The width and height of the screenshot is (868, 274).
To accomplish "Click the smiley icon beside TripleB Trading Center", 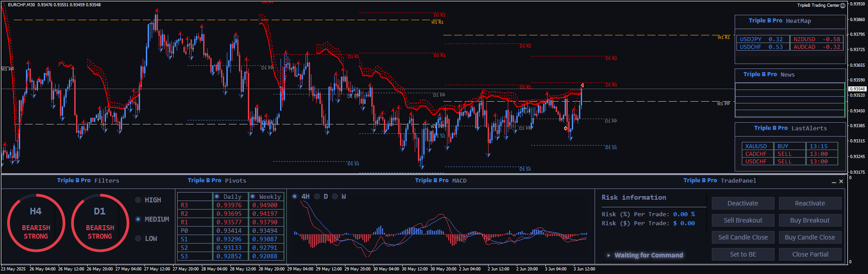I will pyautogui.click(x=842, y=5).
